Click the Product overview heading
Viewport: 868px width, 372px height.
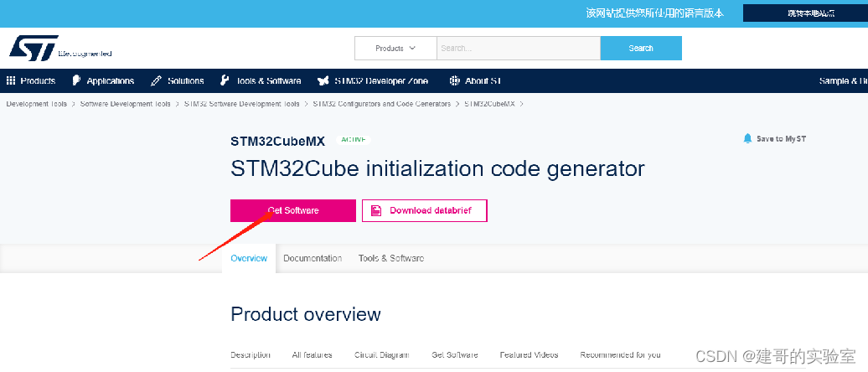(x=306, y=314)
